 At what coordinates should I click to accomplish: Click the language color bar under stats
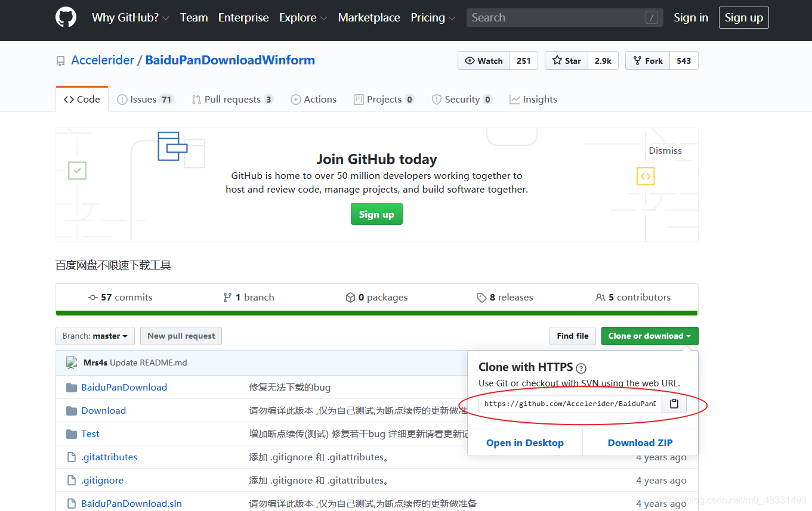coord(376,313)
